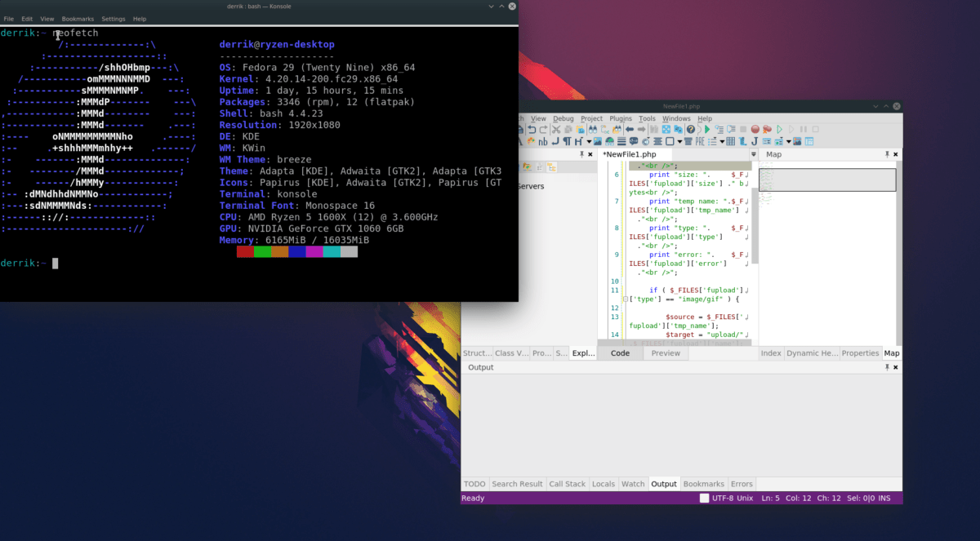Pin the Output panel

point(888,367)
